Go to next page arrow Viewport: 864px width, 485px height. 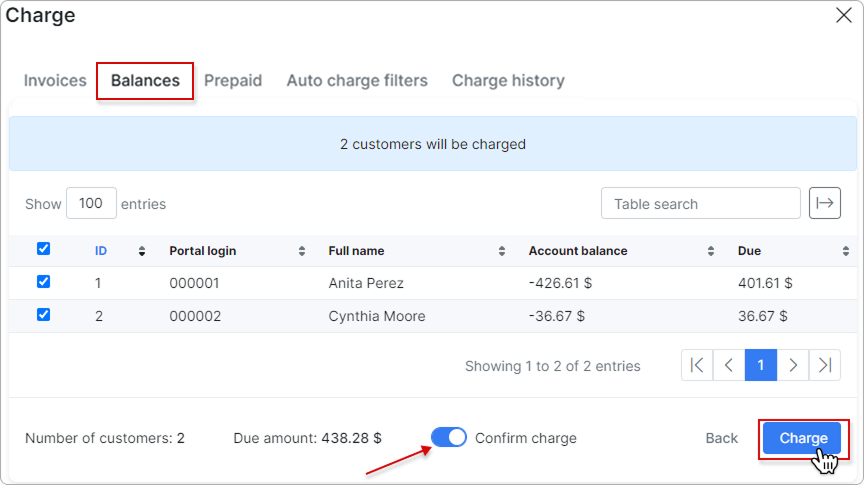point(793,365)
